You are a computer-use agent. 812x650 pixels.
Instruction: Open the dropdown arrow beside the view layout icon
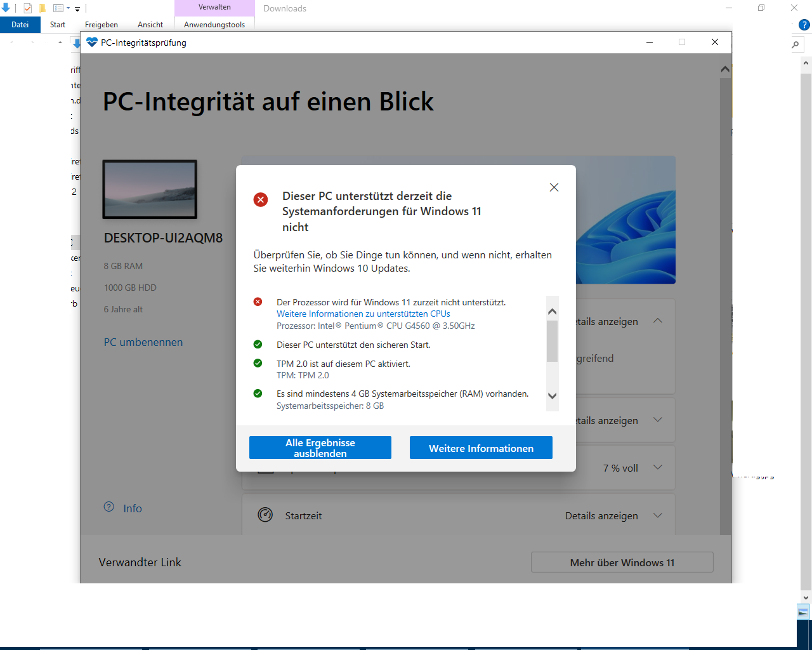click(x=68, y=9)
